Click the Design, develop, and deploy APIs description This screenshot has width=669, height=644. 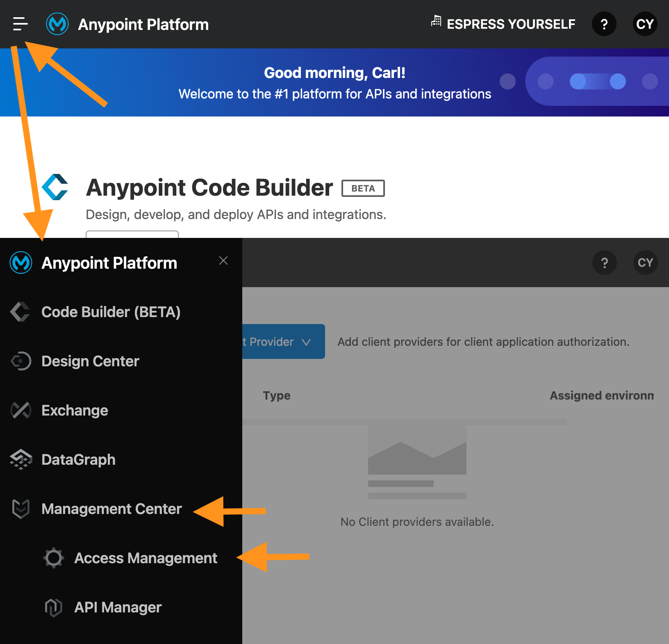tap(236, 215)
